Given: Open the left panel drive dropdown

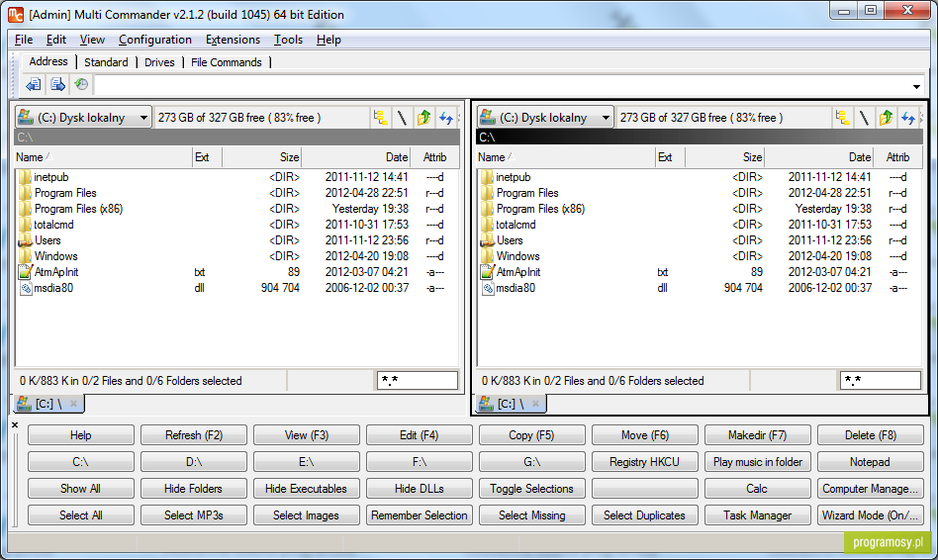Looking at the screenshot, I should 142,118.
